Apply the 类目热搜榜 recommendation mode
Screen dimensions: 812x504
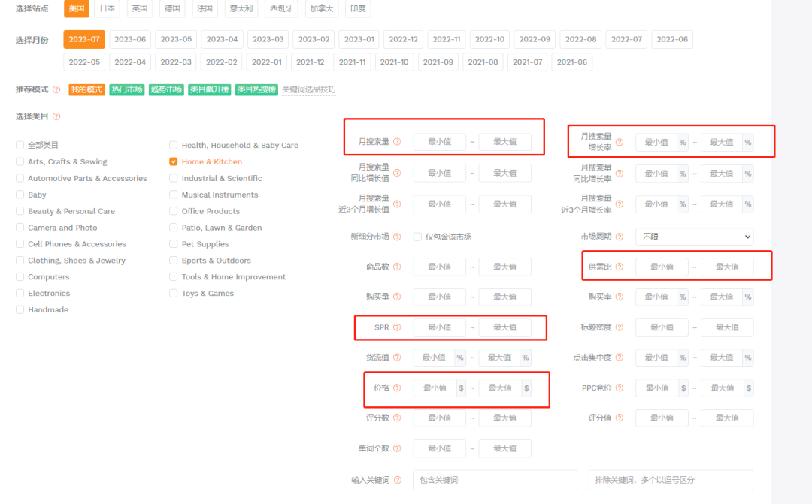click(x=256, y=89)
